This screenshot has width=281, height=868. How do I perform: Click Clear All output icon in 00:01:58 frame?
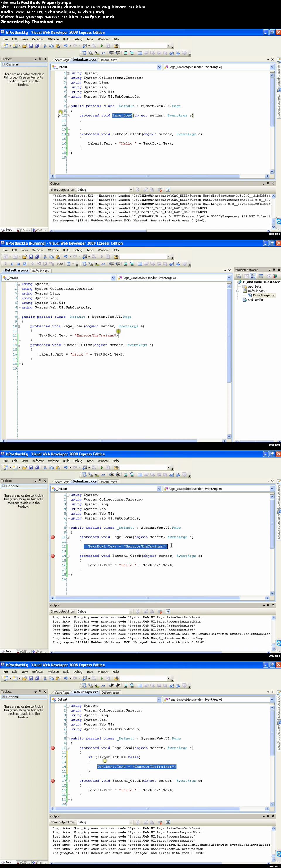160,190
